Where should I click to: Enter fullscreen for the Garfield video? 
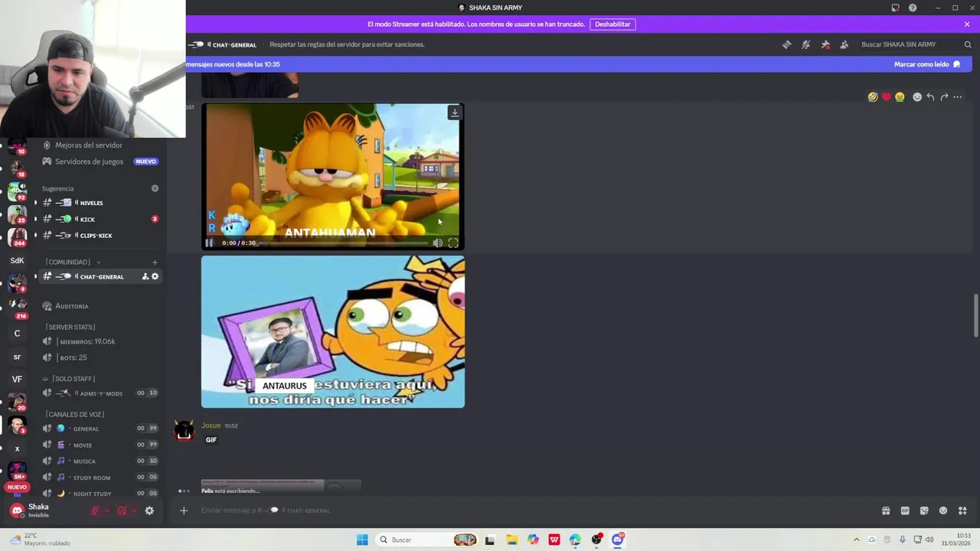[453, 243]
